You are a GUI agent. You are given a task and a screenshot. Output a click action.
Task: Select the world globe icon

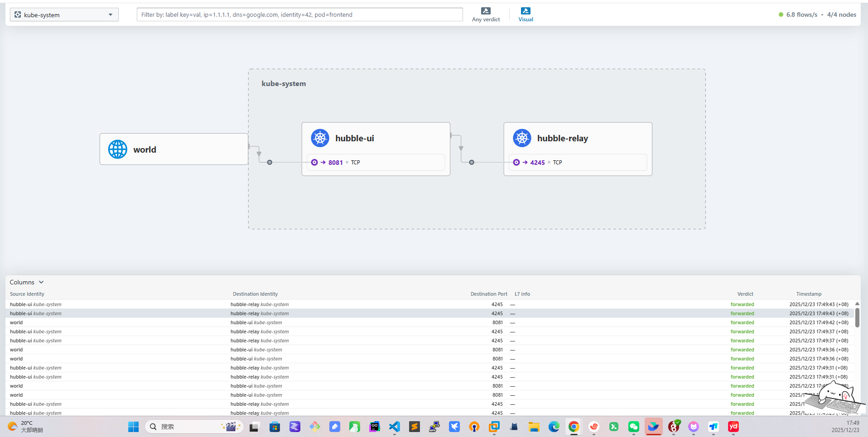[x=118, y=149]
